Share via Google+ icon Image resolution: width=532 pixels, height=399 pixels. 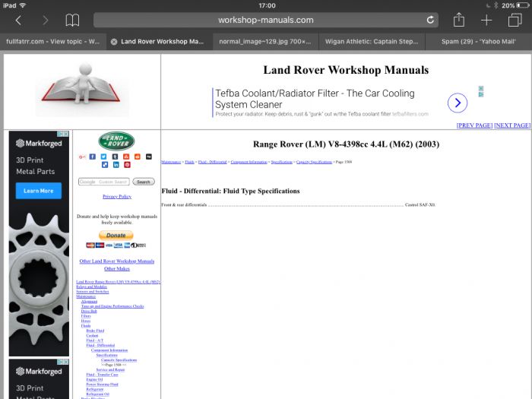click(x=82, y=157)
